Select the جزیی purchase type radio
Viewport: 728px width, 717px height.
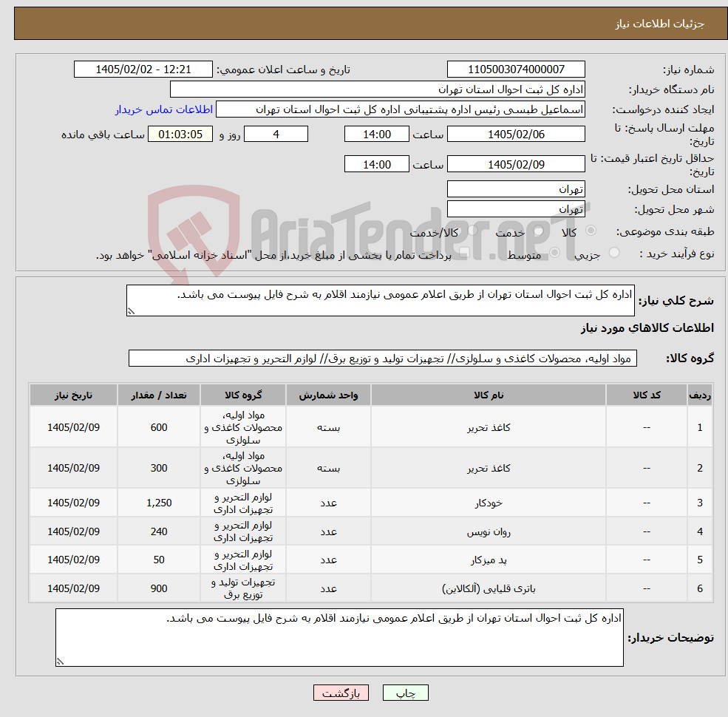tap(613, 253)
